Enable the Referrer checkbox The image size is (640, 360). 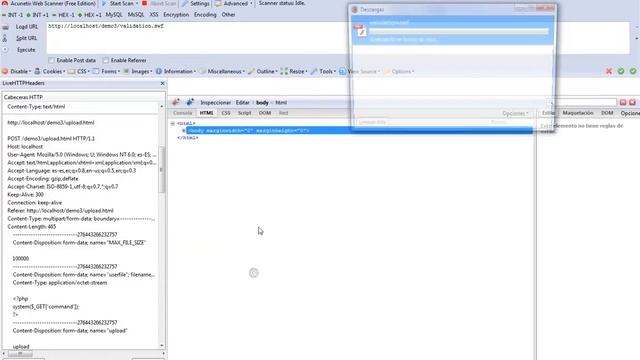coord(106,60)
